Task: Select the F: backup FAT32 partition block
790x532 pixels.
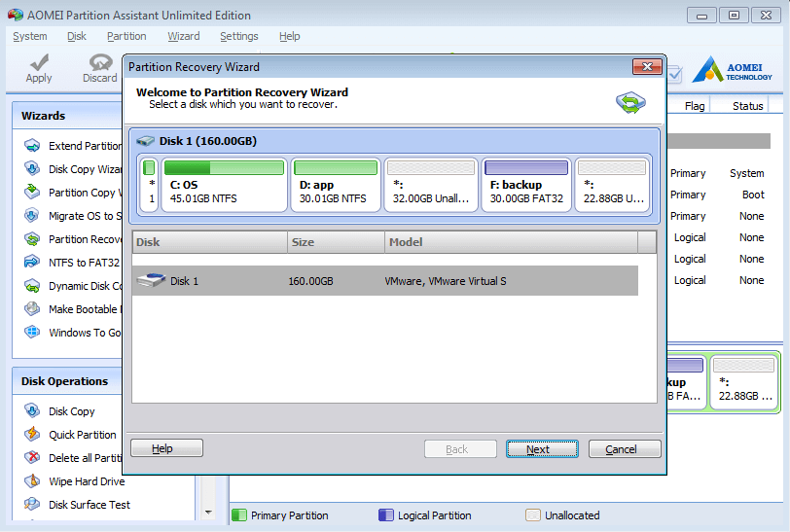Action: pos(526,185)
